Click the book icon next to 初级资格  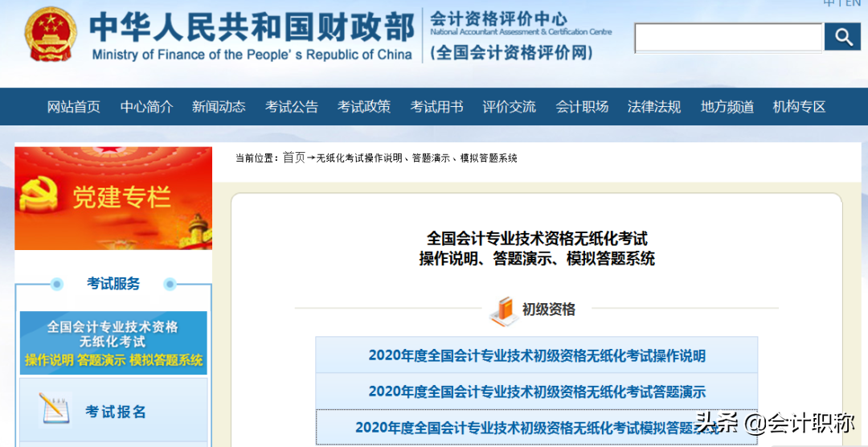coord(503,311)
